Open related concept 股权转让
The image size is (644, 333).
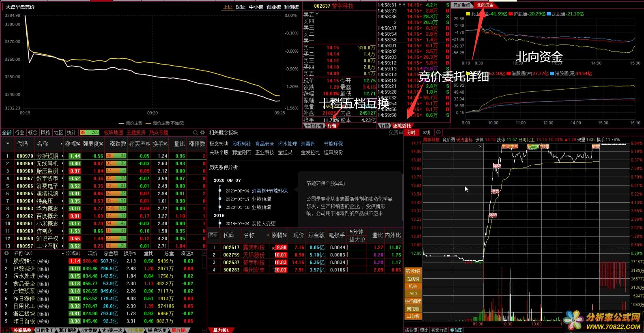(x=242, y=144)
